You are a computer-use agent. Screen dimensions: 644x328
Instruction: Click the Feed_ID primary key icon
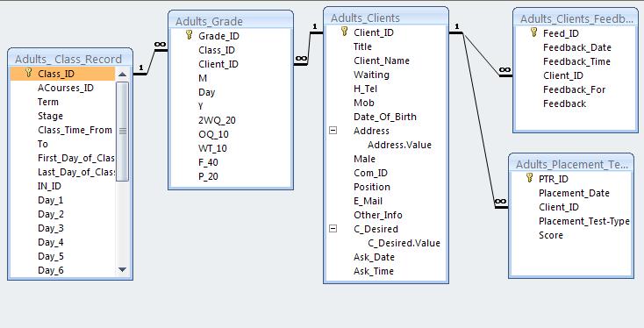click(533, 32)
